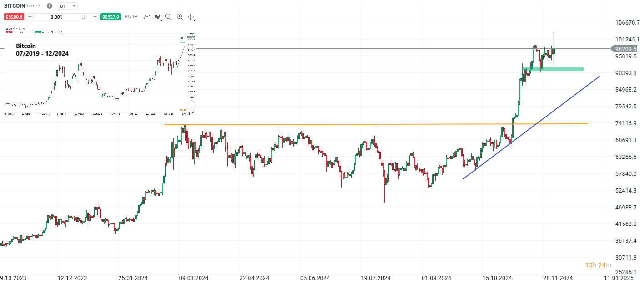Click the green buy price 98527.9
The image size is (644, 285).
coord(110,17)
